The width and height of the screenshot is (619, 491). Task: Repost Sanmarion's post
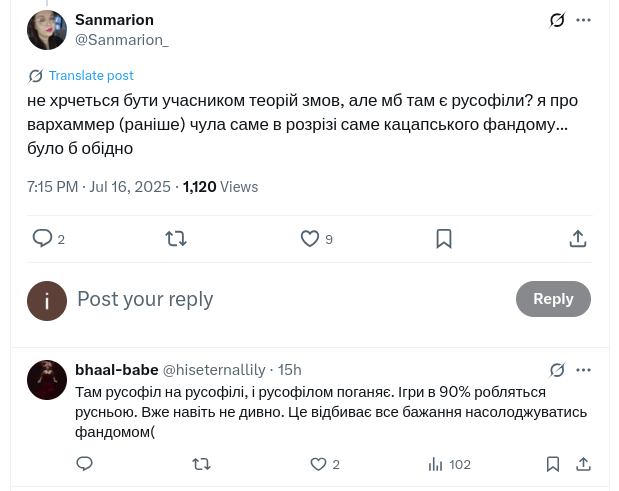(176, 238)
